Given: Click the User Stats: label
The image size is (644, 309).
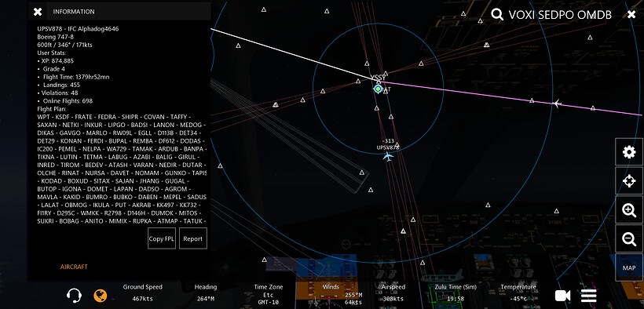Looking at the screenshot, I should 52,53.
